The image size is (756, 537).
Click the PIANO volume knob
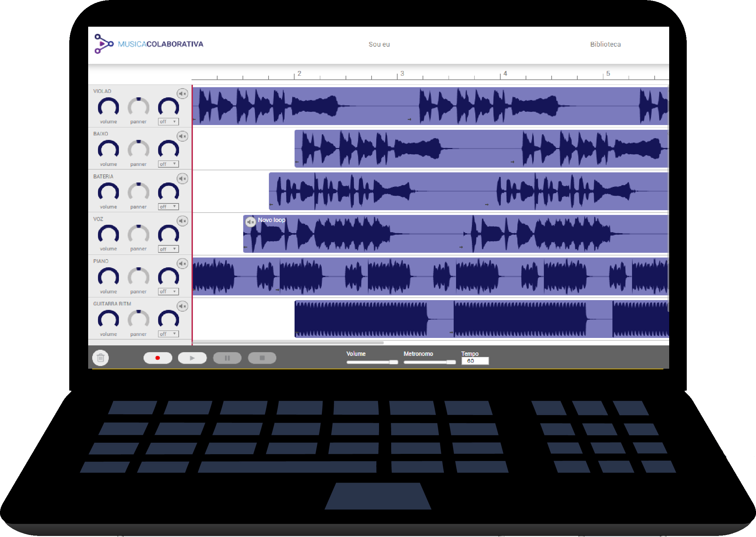(108, 277)
